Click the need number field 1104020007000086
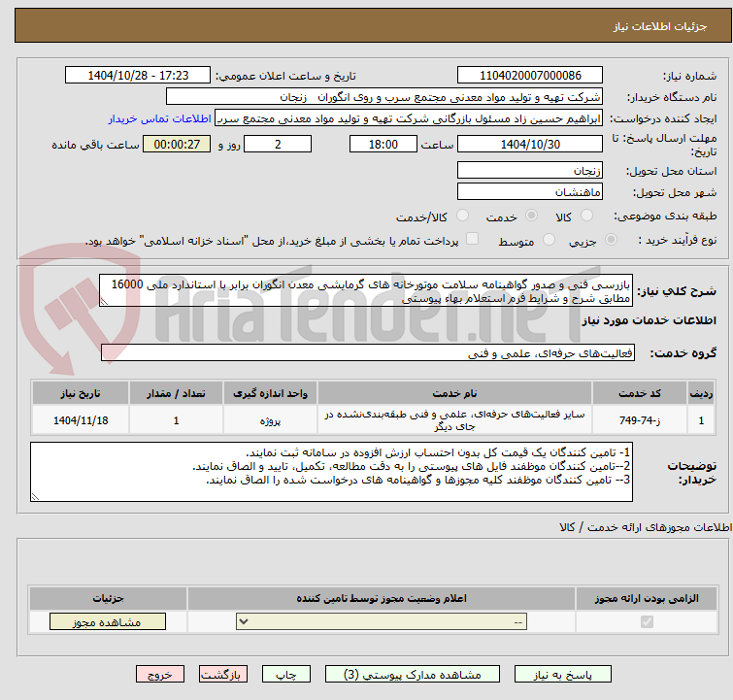The height and width of the screenshot is (700, 733). pyautogui.click(x=530, y=76)
